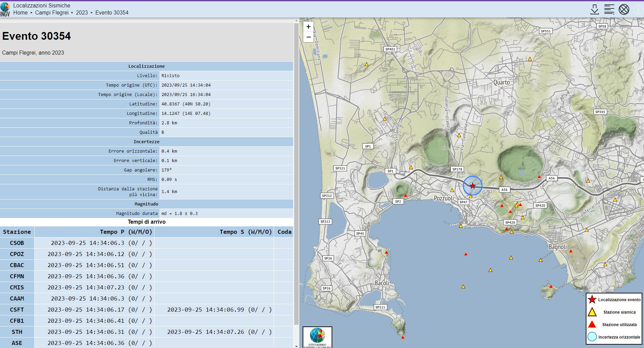Viewport: 644px width, 348px height.
Task: Toggle the map globe icon
Action: coord(624,9)
